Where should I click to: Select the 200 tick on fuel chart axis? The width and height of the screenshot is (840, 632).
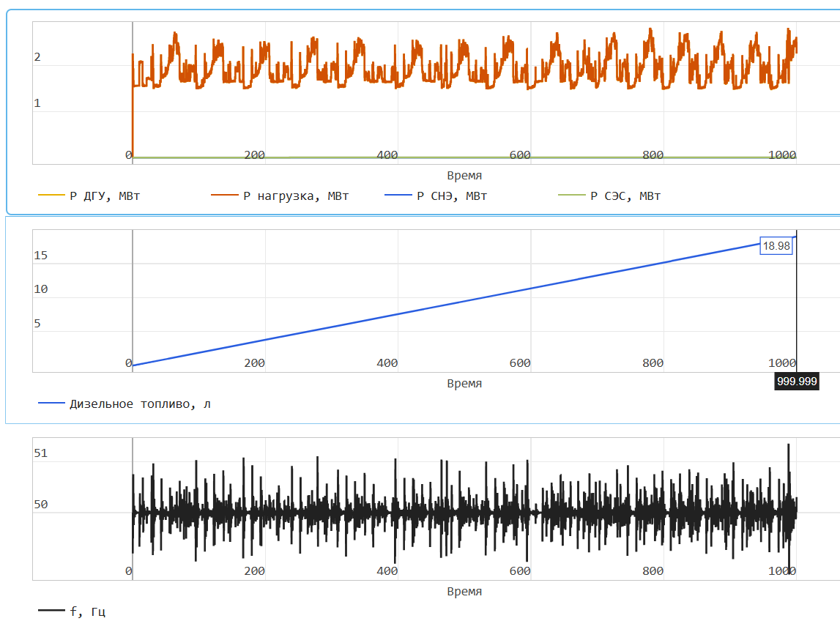click(254, 363)
